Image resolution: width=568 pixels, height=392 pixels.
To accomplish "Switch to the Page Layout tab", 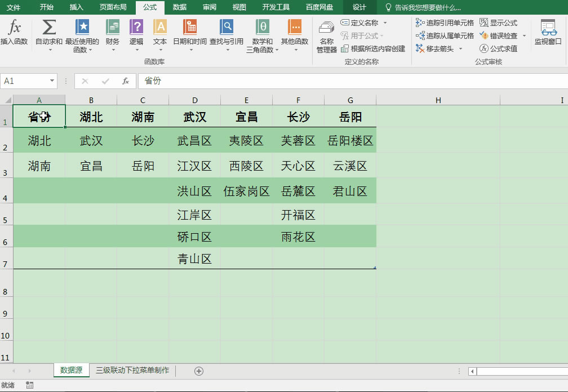I will 113,7.
